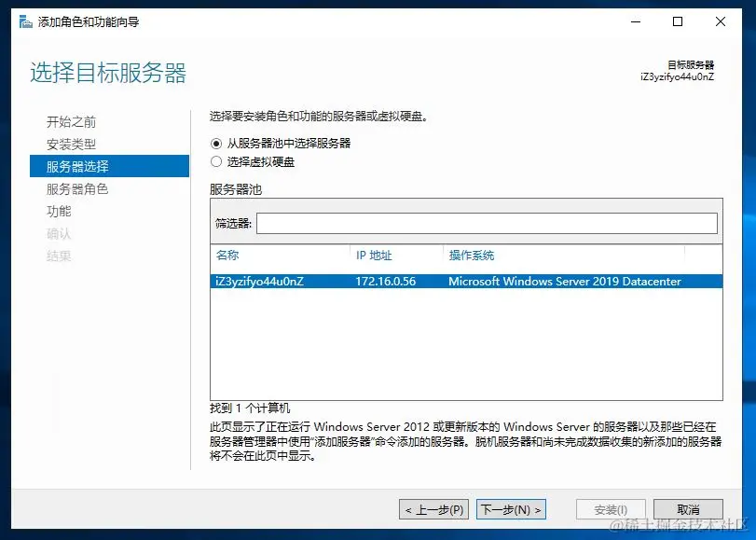Sort by 名称 column header

coord(227,256)
